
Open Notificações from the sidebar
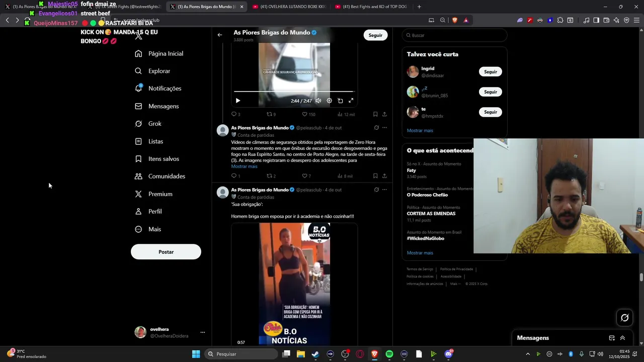158,88
